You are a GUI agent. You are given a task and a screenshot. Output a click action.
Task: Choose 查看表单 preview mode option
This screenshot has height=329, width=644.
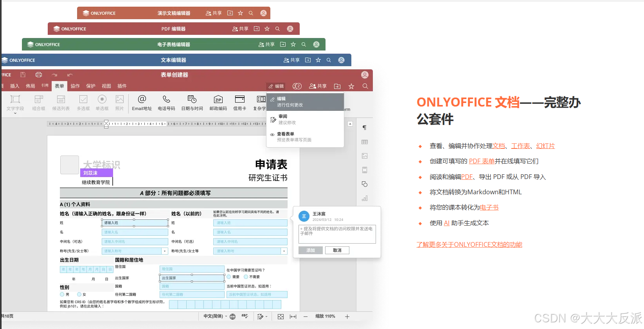(305, 137)
